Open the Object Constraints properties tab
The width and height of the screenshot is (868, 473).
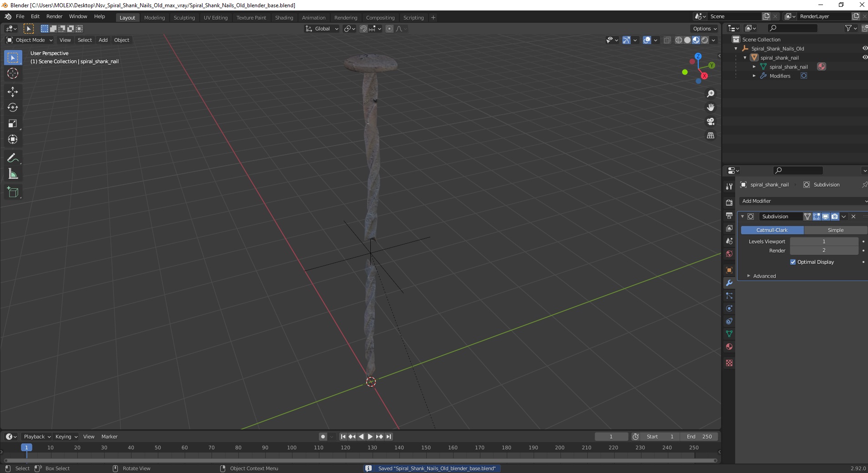click(x=729, y=321)
